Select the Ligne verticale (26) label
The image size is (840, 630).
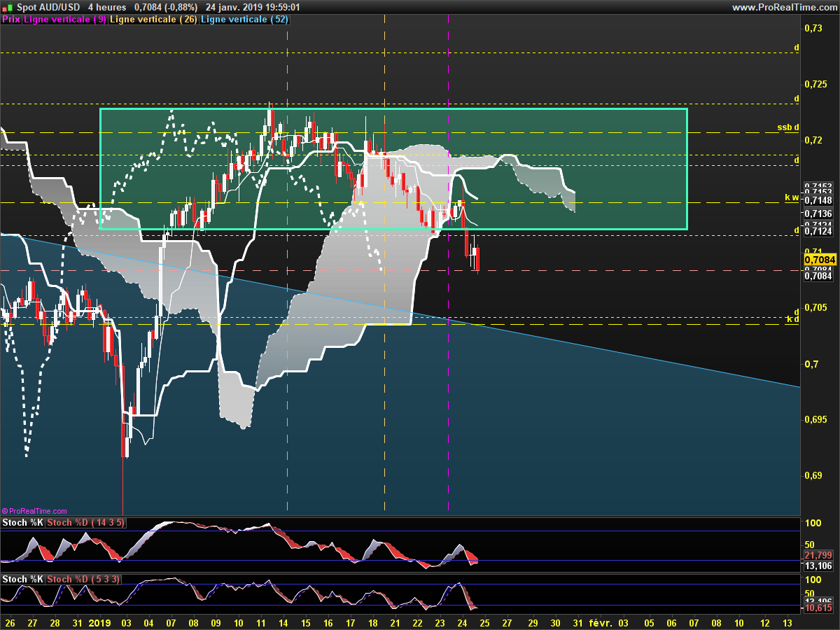tap(154, 20)
